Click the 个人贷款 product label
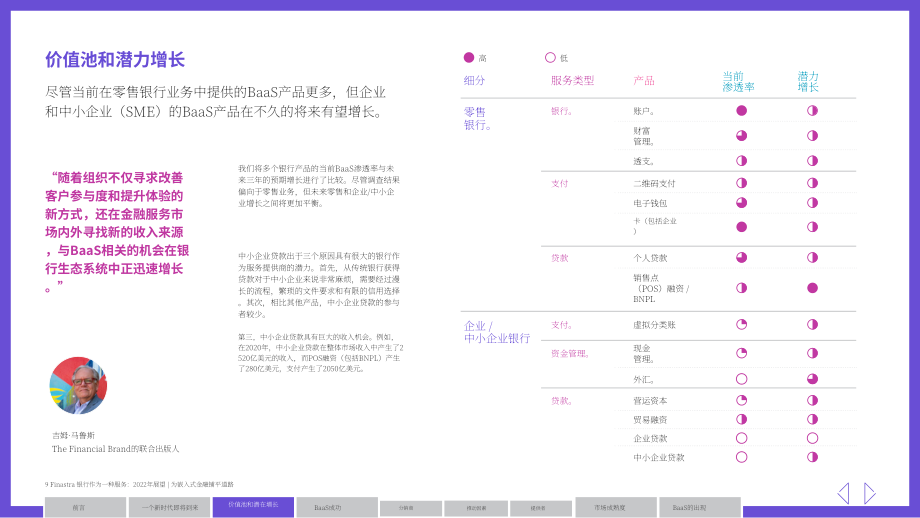The image size is (920, 518). pos(650,258)
